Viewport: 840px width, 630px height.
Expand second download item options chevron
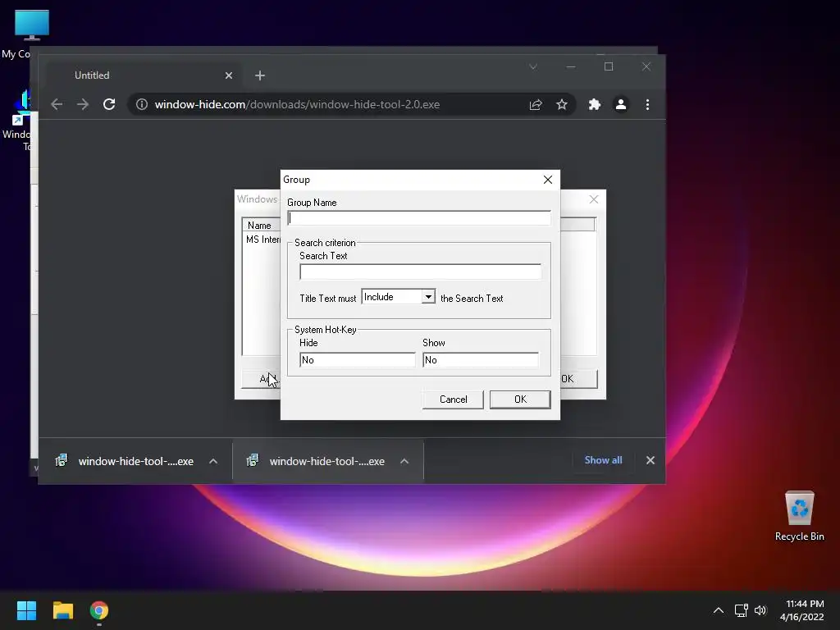pyautogui.click(x=404, y=461)
